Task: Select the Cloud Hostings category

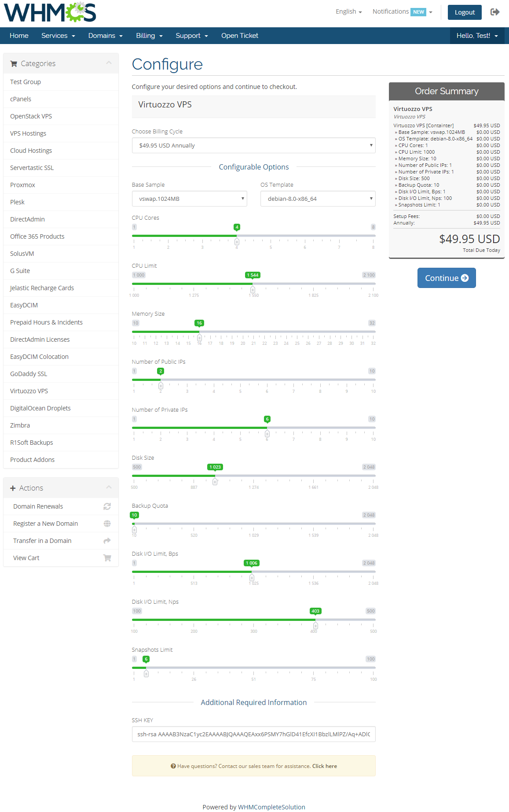Action: pyautogui.click(x=61, y=151)
